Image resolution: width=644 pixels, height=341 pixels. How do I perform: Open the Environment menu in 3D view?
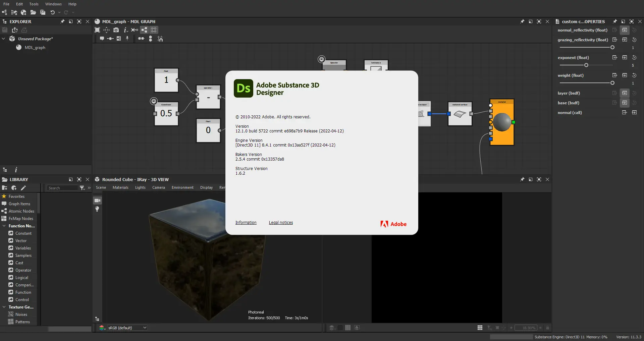pyautogui.click(x=182, y=187)
